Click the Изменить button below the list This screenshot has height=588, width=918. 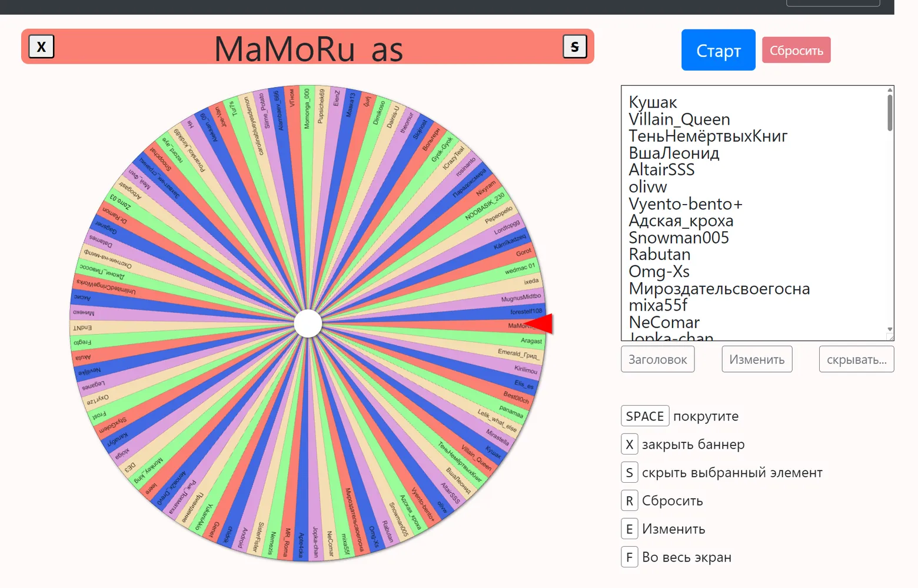tap(757, 359)
